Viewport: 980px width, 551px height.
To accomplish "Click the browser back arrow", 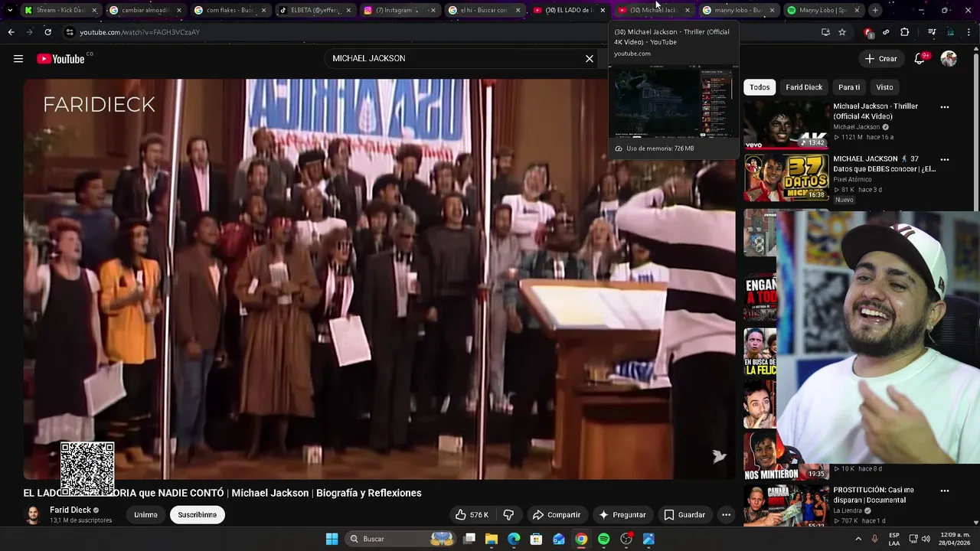I will coord(11,32).
